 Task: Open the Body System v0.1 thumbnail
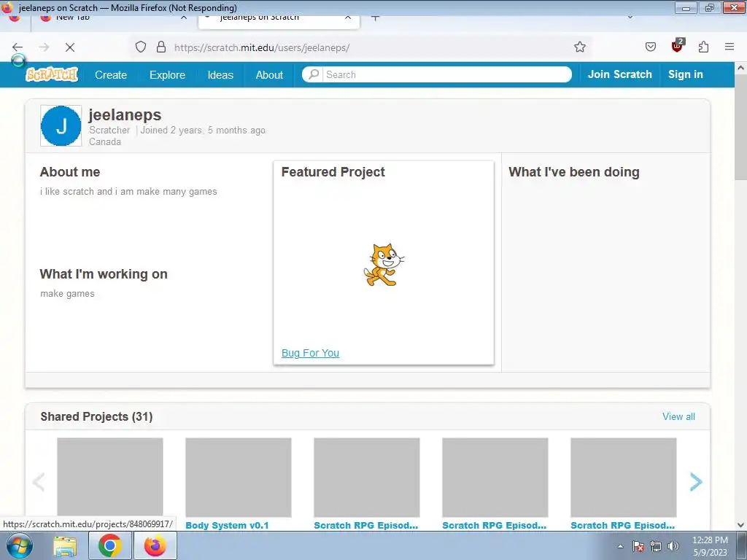coord(239,478)
